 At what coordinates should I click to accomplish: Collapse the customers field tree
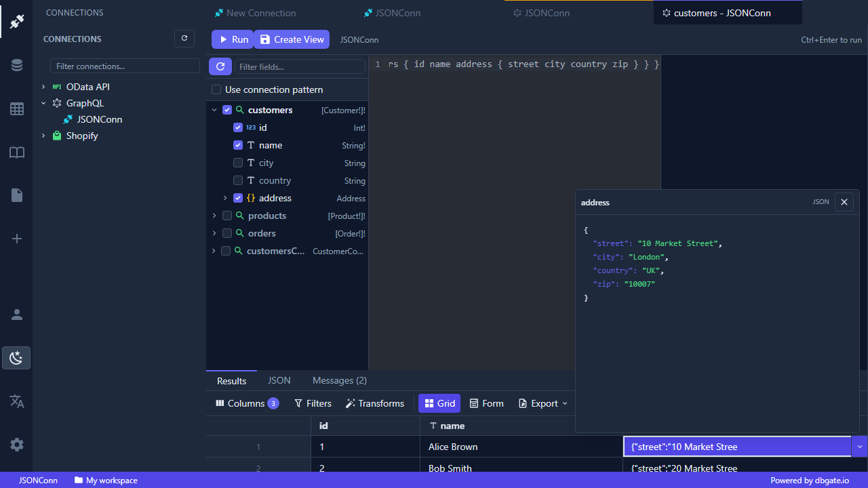pos(214,110)
